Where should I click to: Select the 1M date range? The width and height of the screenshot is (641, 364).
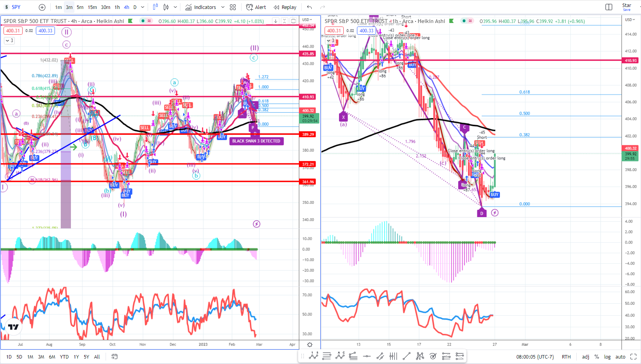click(30, 357)
